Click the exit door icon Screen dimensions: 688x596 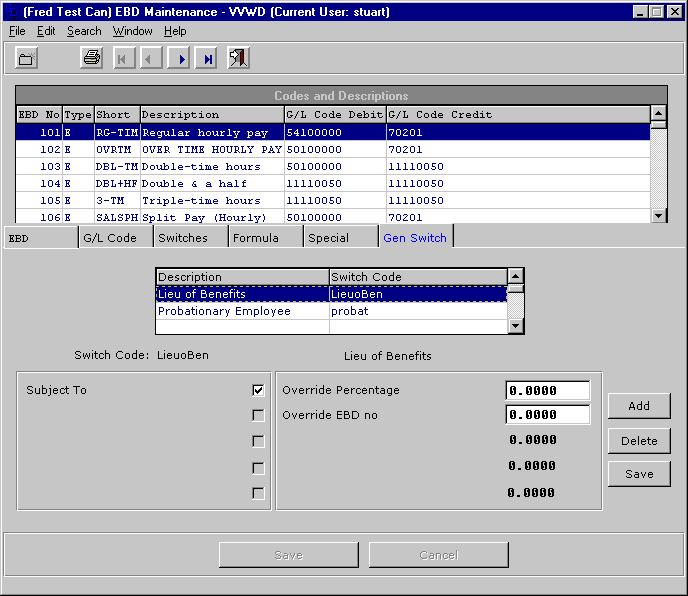pos(238,59)
